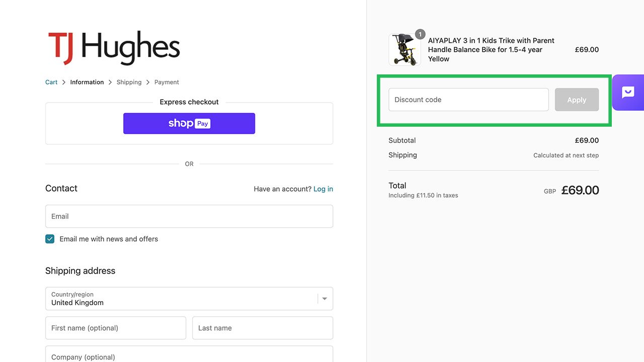Click the Shipping address heading
Viewport: 644px width, 362px height.
tap(80, 270)
